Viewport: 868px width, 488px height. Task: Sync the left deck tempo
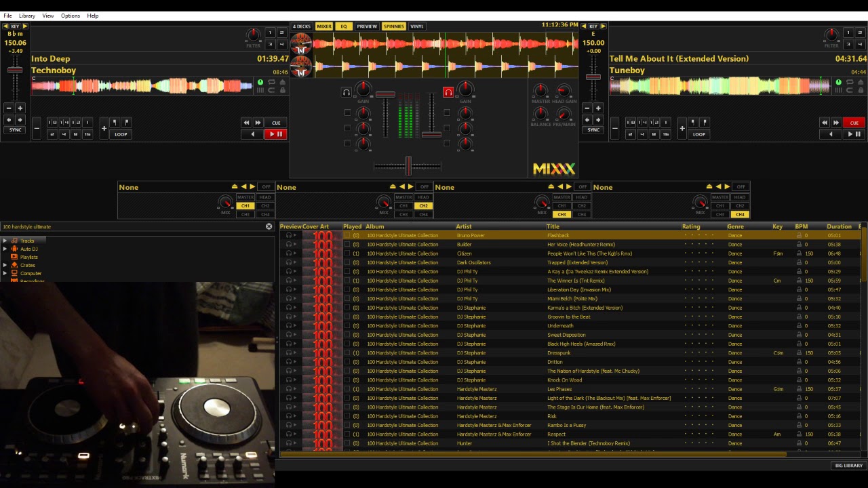pos(15,130)
